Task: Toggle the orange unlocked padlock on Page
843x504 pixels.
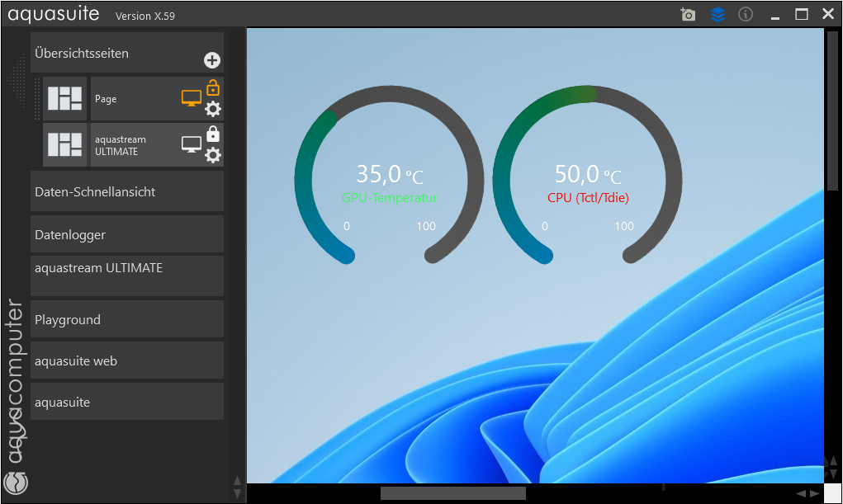Action: click(x=213, y=87)
